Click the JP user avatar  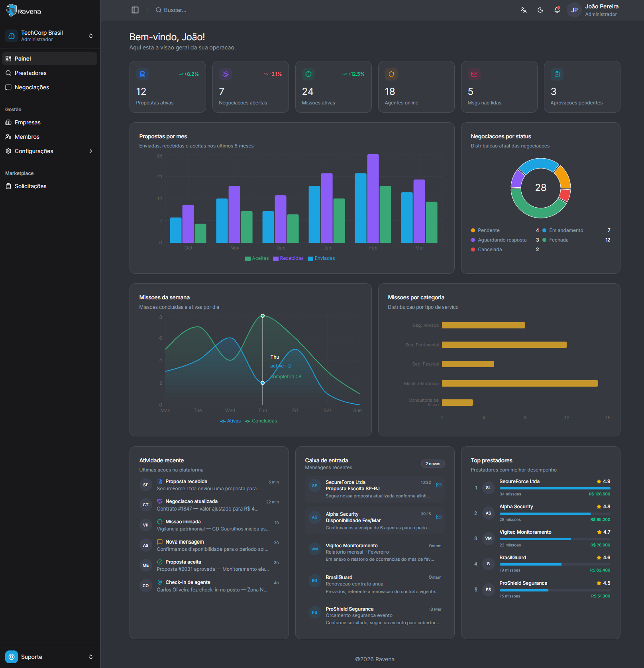574,10
